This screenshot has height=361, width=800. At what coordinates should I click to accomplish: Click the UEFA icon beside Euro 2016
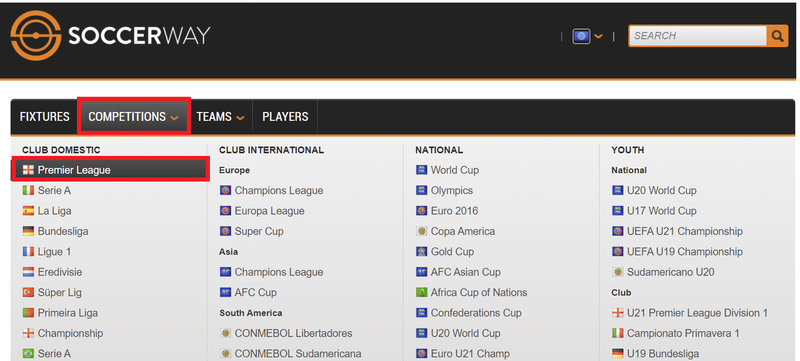pos(421,211)
